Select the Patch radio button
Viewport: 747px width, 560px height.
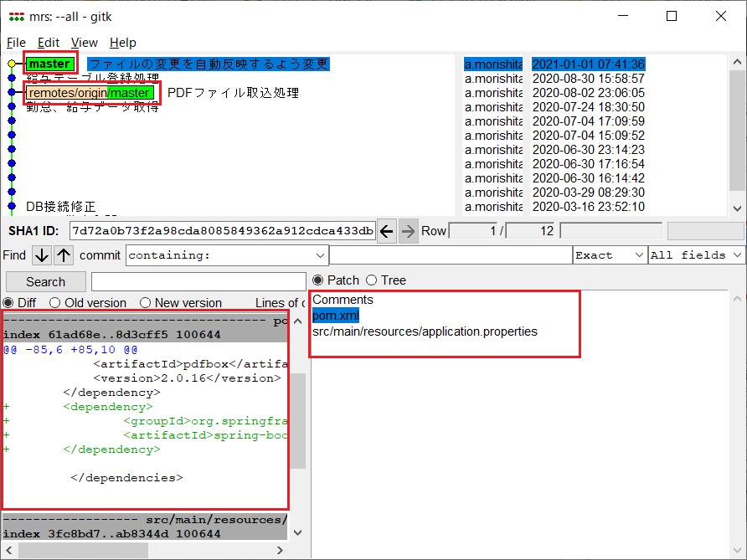[317, 280]
